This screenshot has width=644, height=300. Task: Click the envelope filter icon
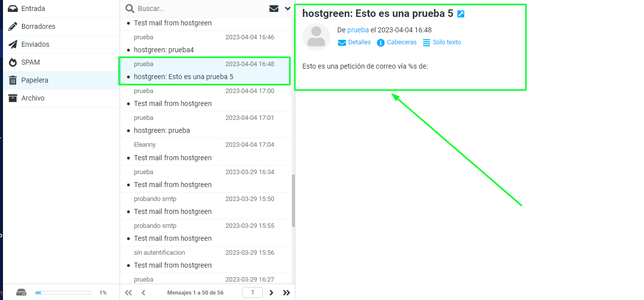pyautogui.click(x=273, y=8)
